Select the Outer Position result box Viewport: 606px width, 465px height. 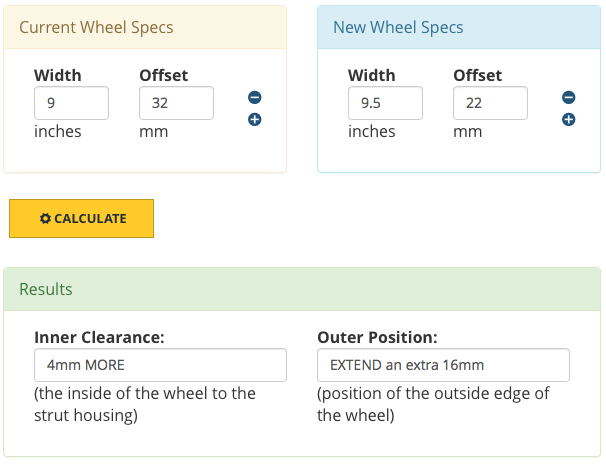pyautogui.click(x=443, y=365)
